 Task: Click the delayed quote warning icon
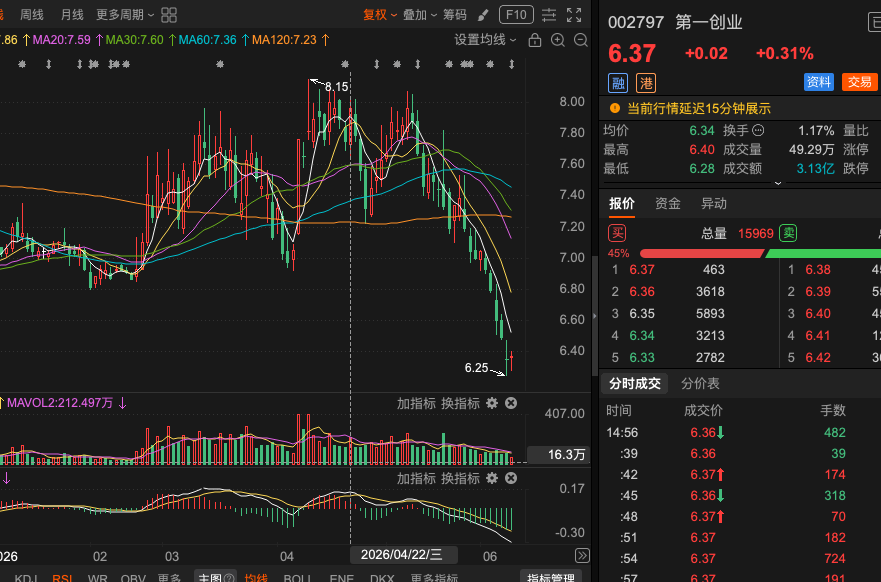(615, 108)
